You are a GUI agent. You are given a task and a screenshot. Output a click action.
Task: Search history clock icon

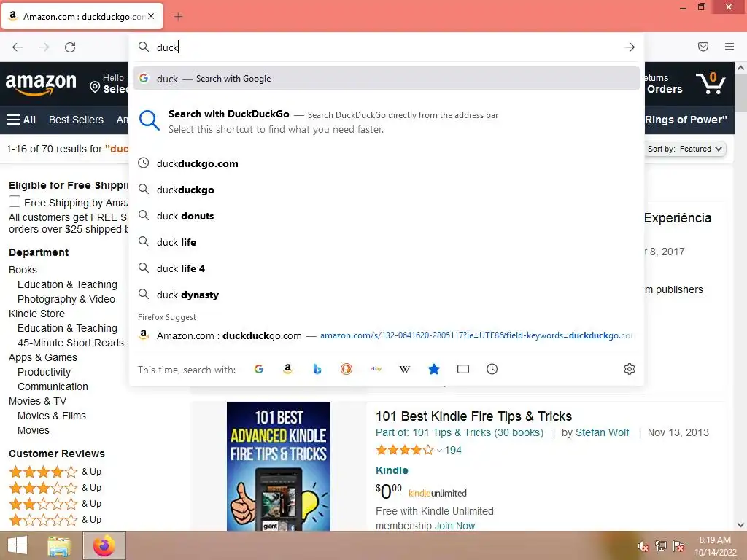pyautogui.click(x=492, y=369)
